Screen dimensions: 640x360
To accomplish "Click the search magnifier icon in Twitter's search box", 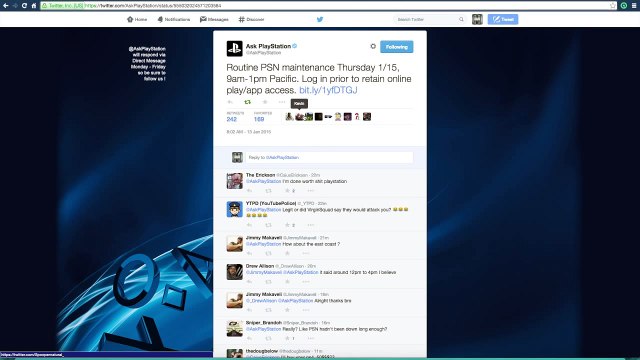I will pyautogui.click(x=461, y=19).
